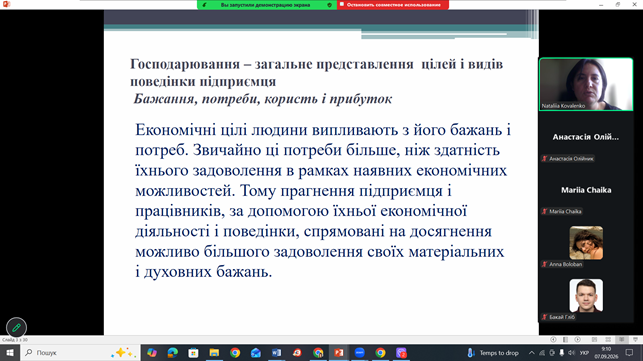This screenshot has height=361, width=643.
Task: Select Nataliia Kovalenko's video thumbnail
Action: 586,84
